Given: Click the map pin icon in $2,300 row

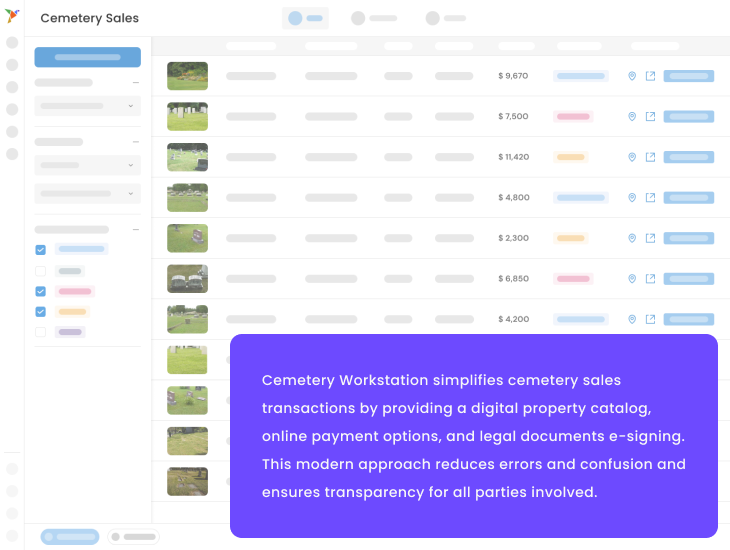Looking at the screenshot, I should point(632,238).
